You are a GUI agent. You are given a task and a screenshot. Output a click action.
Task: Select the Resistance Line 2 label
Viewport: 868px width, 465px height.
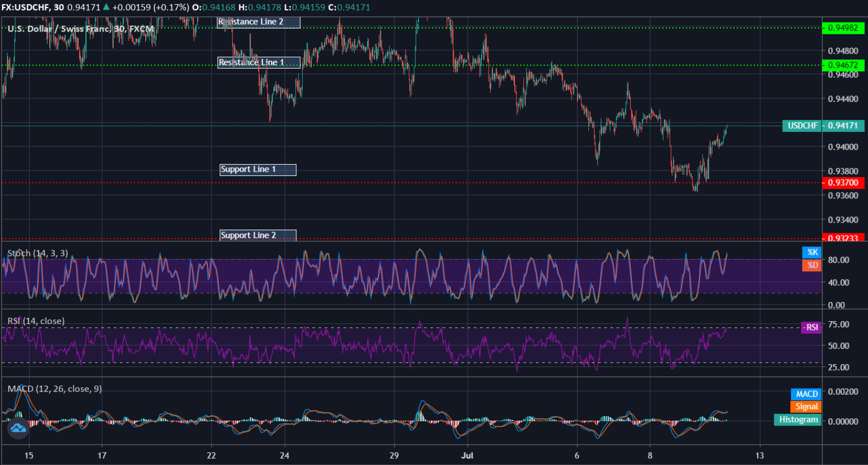[x=259, y=22]
